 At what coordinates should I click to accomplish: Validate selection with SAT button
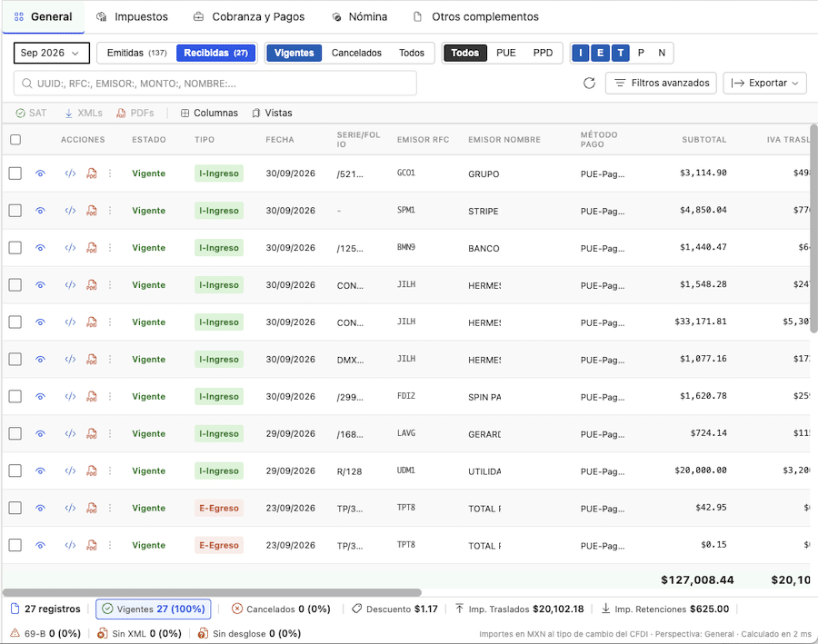[x=31, y=114]
